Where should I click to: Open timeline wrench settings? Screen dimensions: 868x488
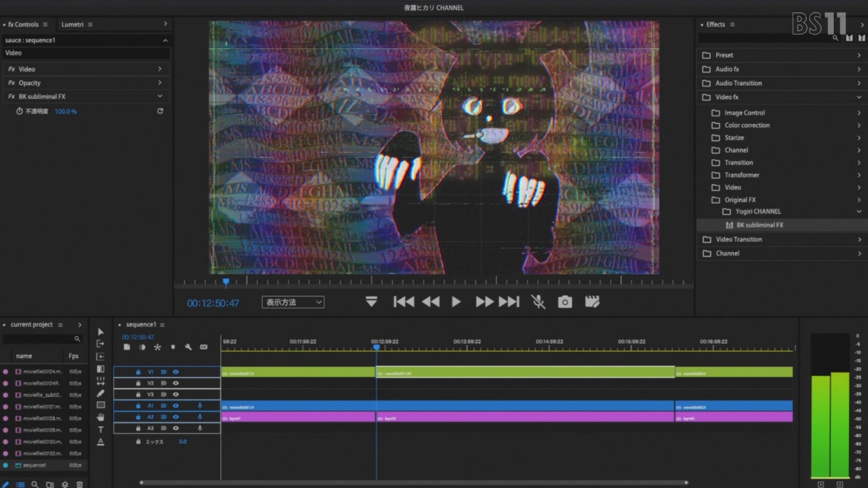188,347
